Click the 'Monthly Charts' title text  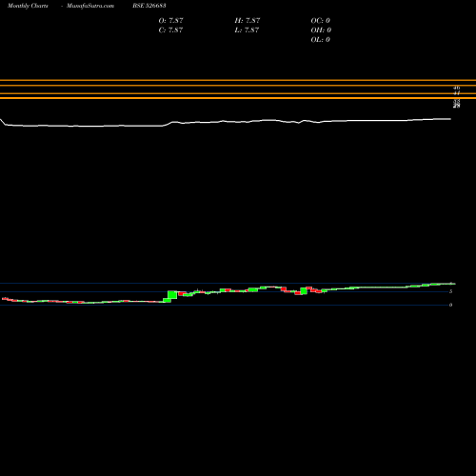tap(28, 6)
